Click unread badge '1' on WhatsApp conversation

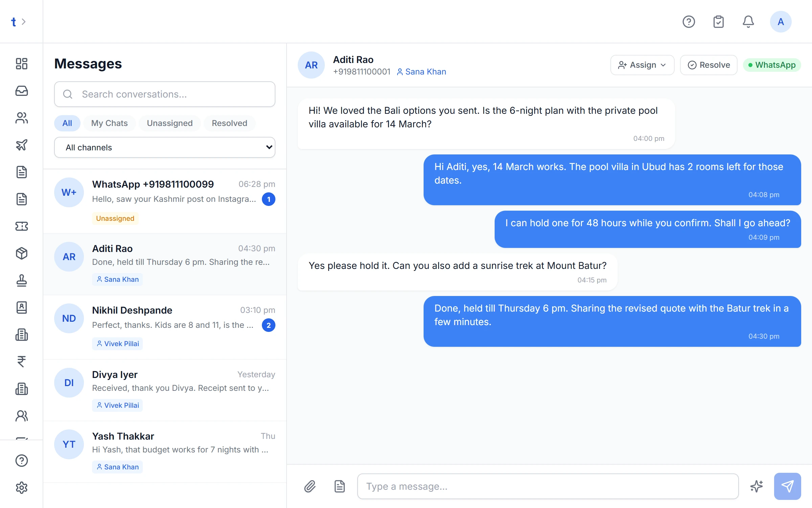pos(269,199)
